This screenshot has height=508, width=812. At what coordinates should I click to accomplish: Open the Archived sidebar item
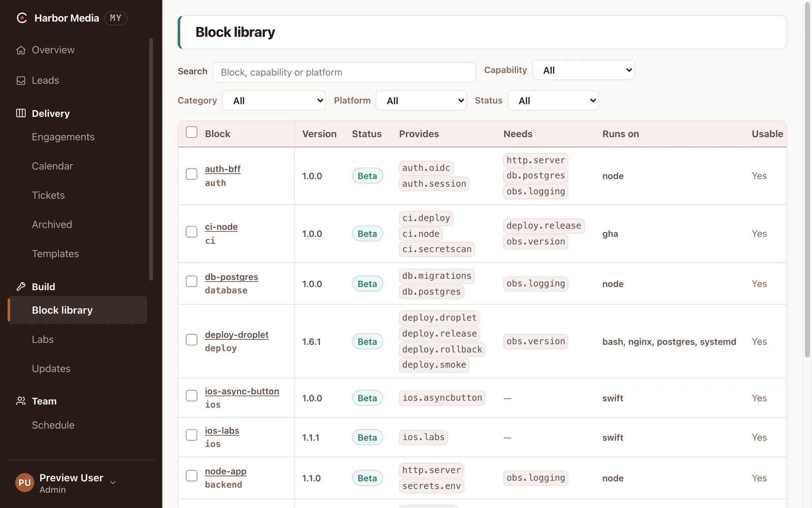pos(52,225)
